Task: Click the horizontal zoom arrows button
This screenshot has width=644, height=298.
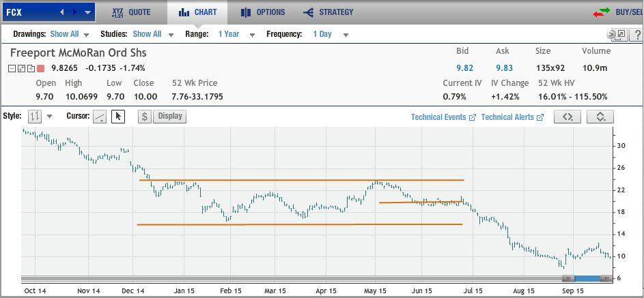Action: click(x=567, y=117)
